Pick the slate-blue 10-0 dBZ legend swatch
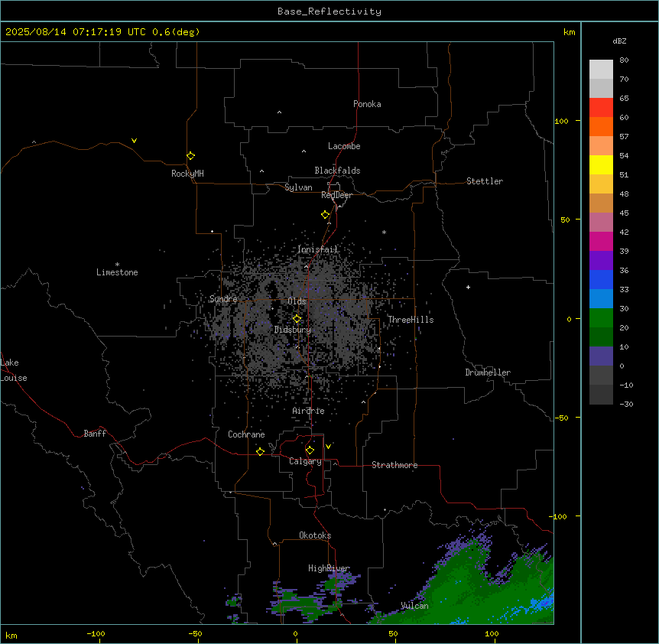Viewport: 659px width, 644px height. coord(601,356)
